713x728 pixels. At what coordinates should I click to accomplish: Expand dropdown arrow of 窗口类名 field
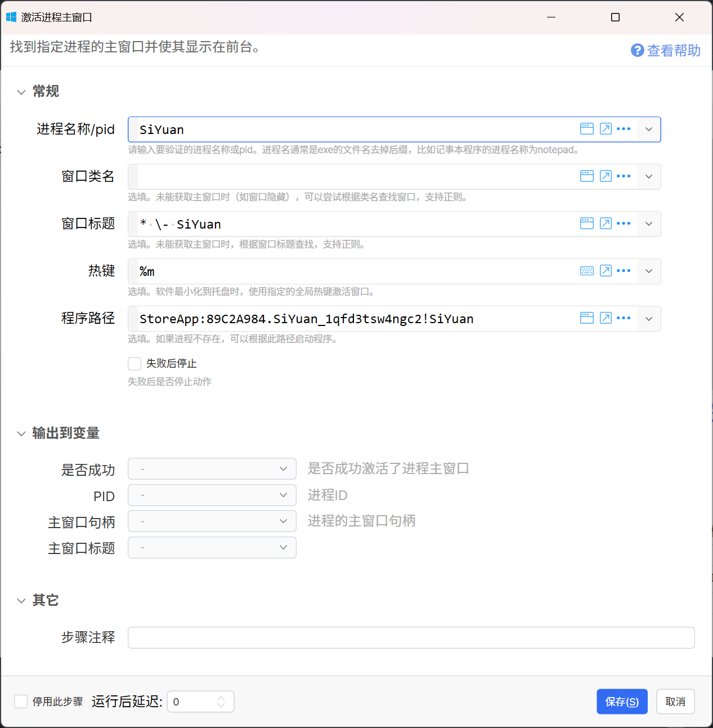pyautogui.click(x=649, y=177)
